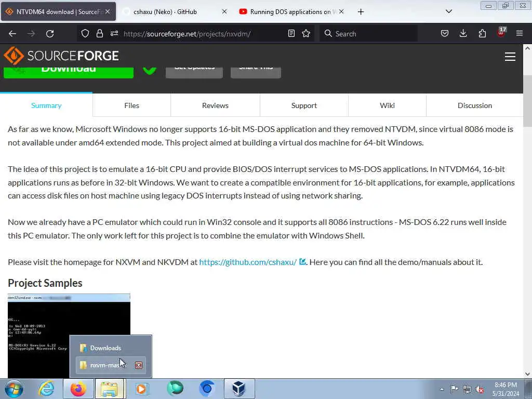Close the Running DOS applications tab

tap(341, 11)
